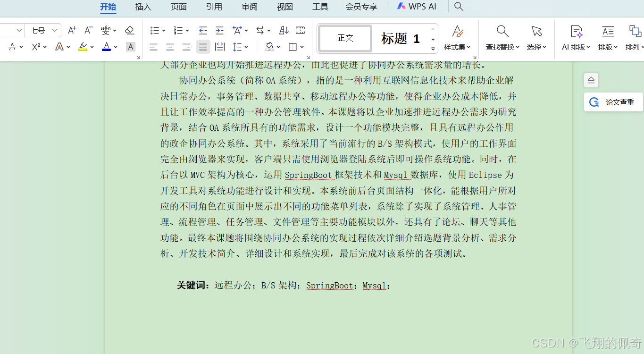Open the 审阅 tab
644x354 pixels.
tap(250, 7)
